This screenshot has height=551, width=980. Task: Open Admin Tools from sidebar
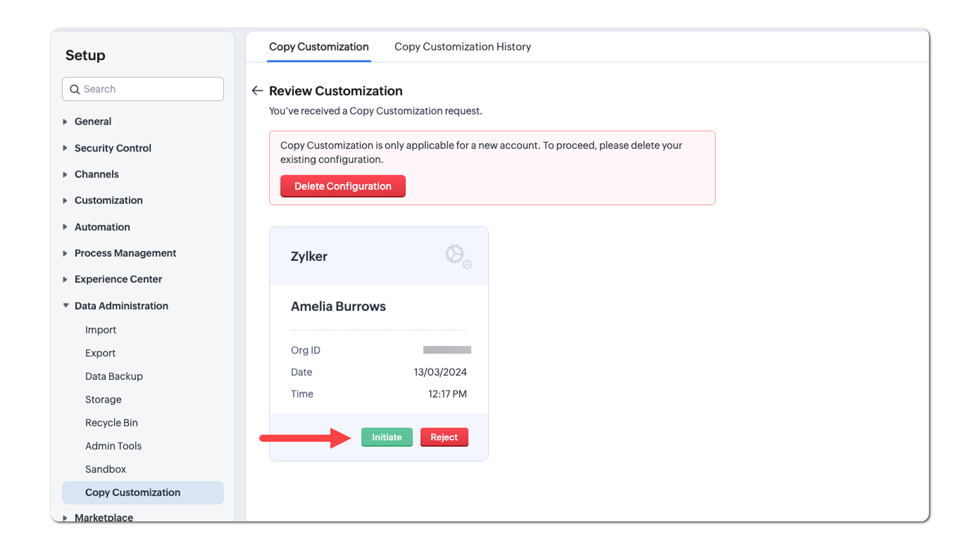pos(113,446)
